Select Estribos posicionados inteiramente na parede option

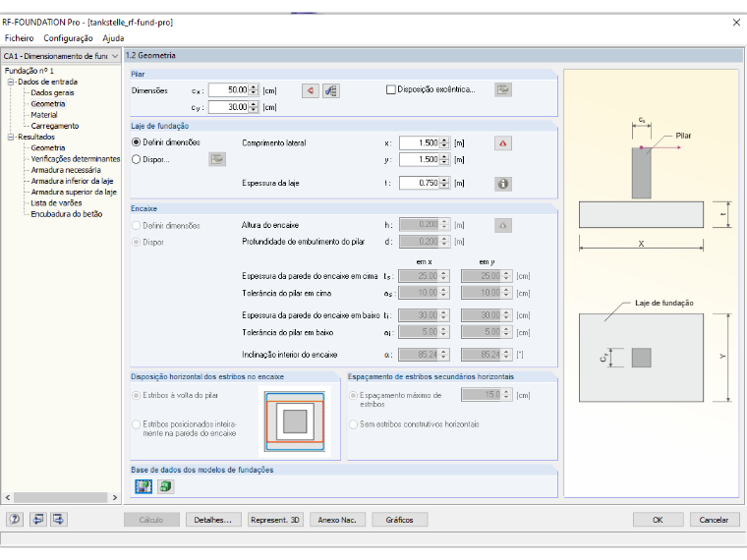pos(137,423)
